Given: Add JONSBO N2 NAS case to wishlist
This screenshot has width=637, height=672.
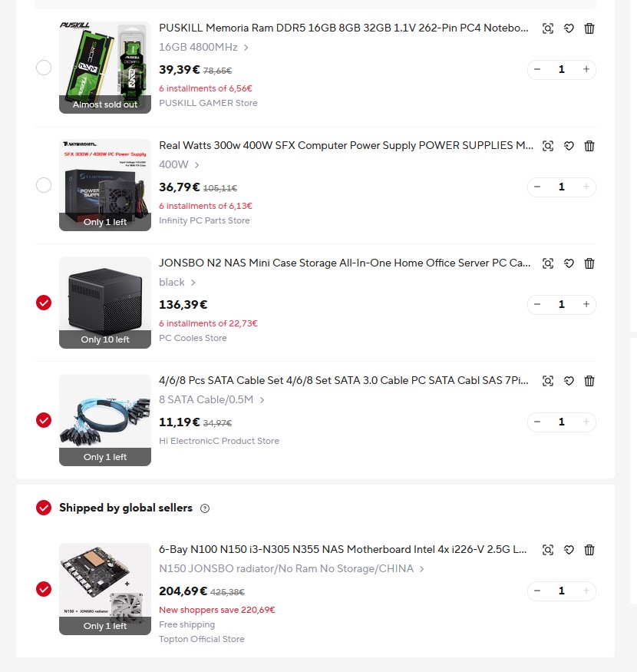Looking at the screenshot, I should [x=569, y=263].
